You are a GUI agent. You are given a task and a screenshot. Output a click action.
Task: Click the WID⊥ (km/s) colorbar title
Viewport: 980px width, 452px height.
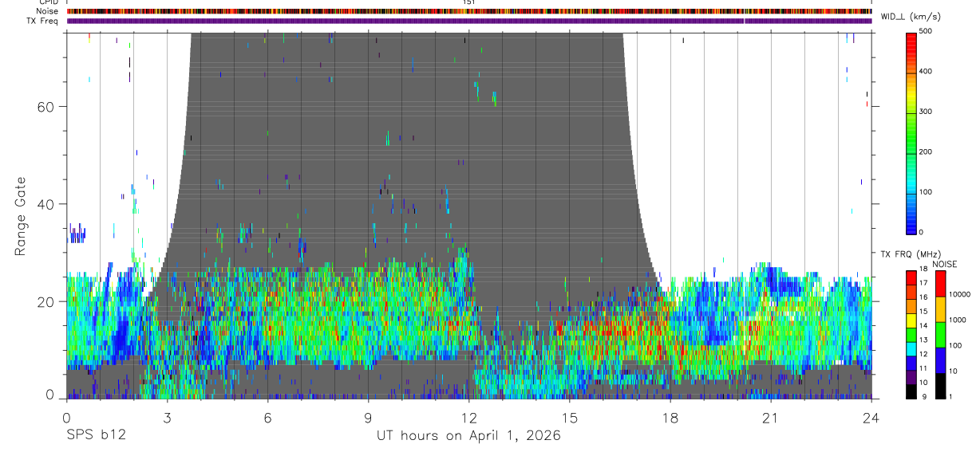[x=910, y=16]
